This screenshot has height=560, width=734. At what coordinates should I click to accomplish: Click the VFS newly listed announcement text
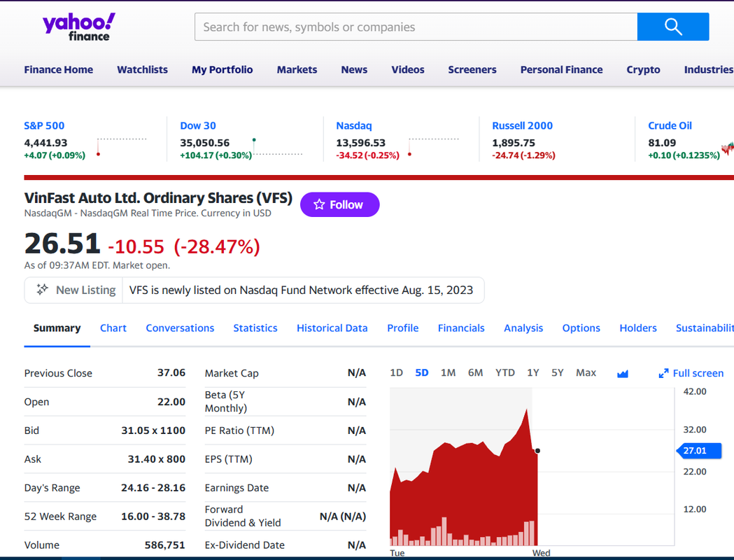point(301,290)
